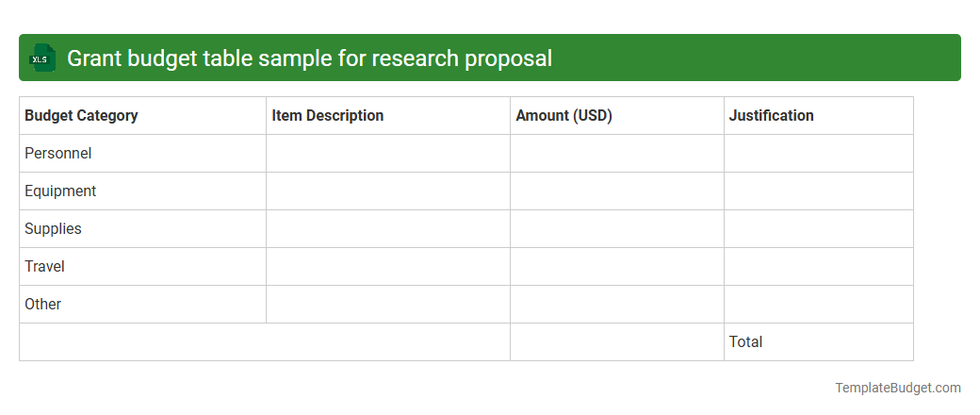Screen dimensions: 980x415
Task: Select the Travel row label
Action: 44,266
